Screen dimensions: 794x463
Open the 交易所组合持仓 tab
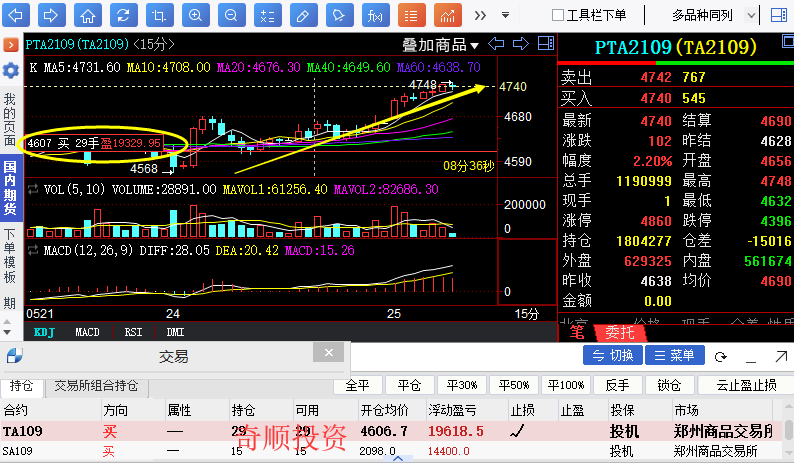pyautogui.click(x=96, y=386)
